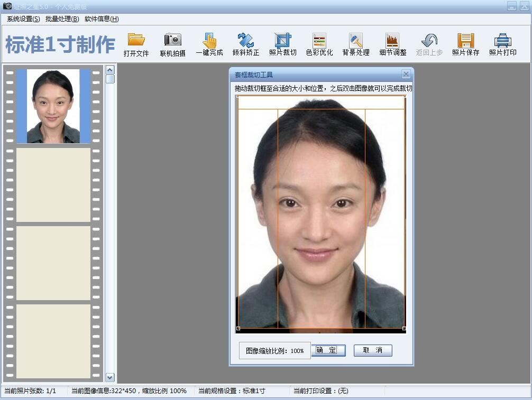Click the bottom-right crop frame handle
This screenshot has height=400, width=532.
coord(404,328)
